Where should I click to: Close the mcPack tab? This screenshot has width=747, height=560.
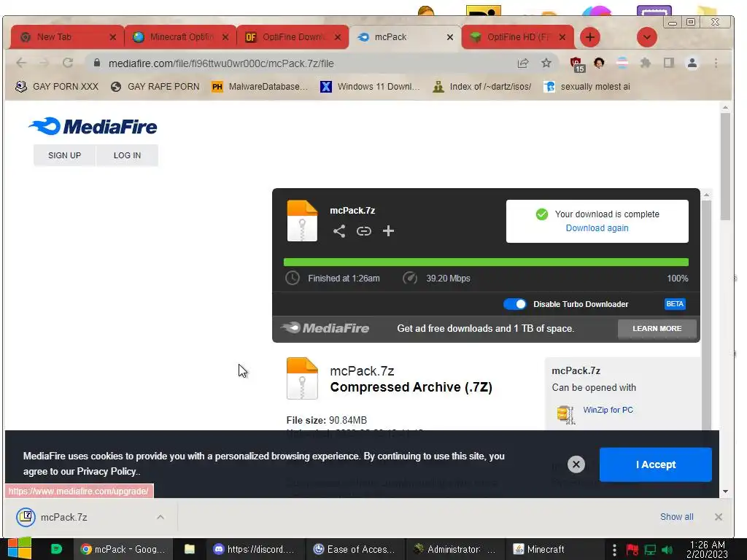(449, 37)
